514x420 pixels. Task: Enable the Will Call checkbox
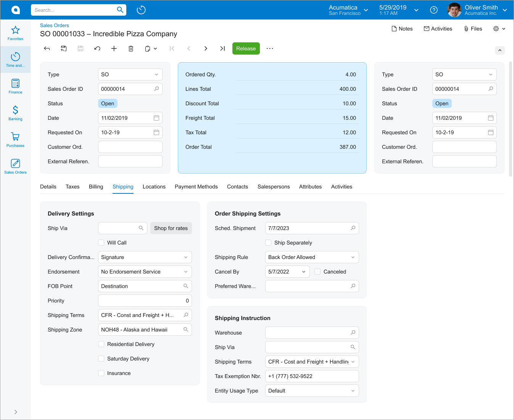(101, 243)
